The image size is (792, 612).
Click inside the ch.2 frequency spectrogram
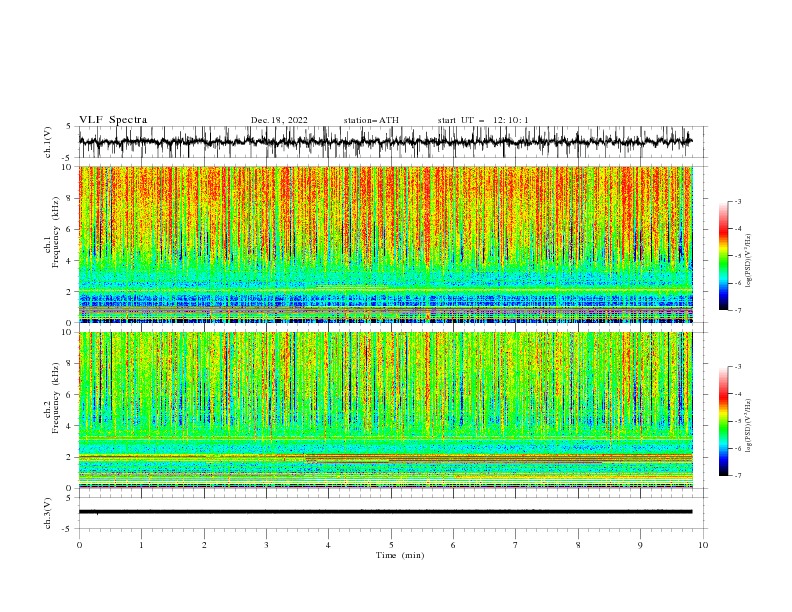(385, 410)
